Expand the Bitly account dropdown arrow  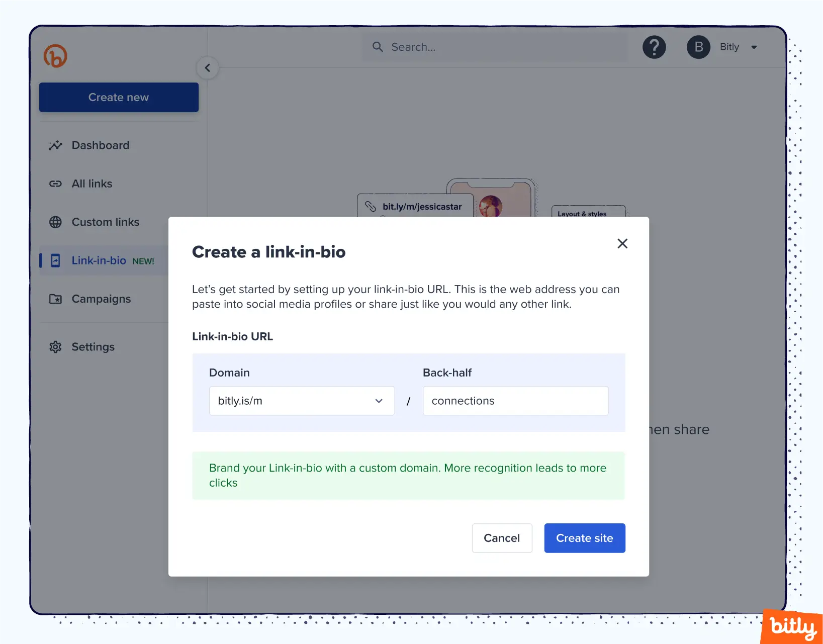[x=754, y=47]
